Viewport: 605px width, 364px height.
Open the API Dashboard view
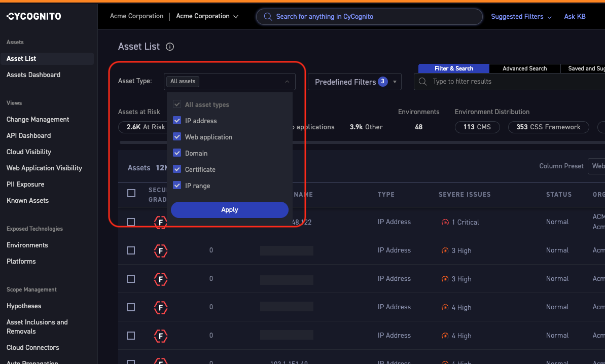[28, 136]
